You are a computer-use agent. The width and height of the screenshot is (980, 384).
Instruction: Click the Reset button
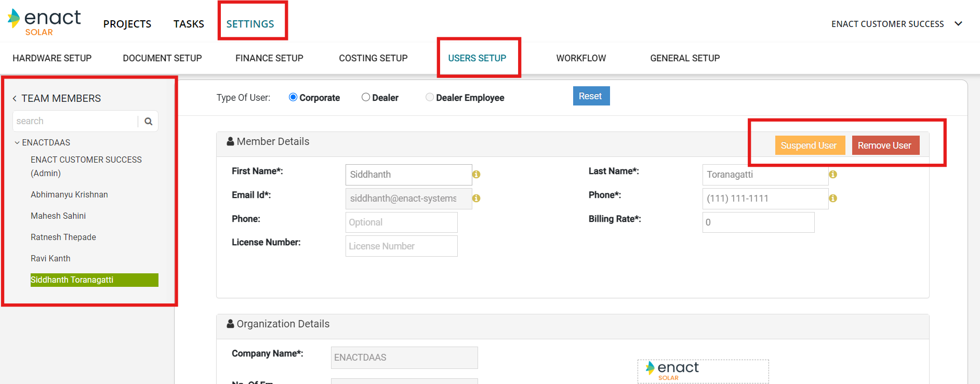[x=591, y=96]
